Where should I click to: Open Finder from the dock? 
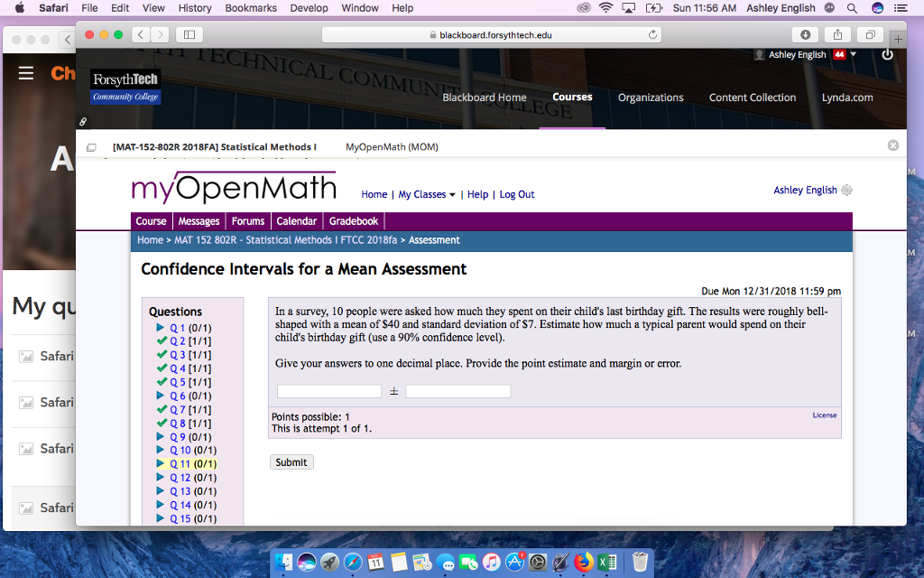pyautogui.click(x=284, y=562)
